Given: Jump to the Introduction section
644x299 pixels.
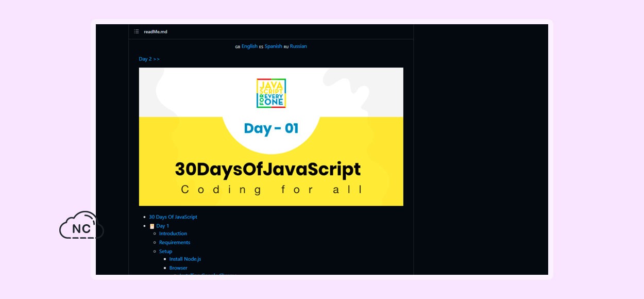Looking at the screenshot, I should click(173, 234).
